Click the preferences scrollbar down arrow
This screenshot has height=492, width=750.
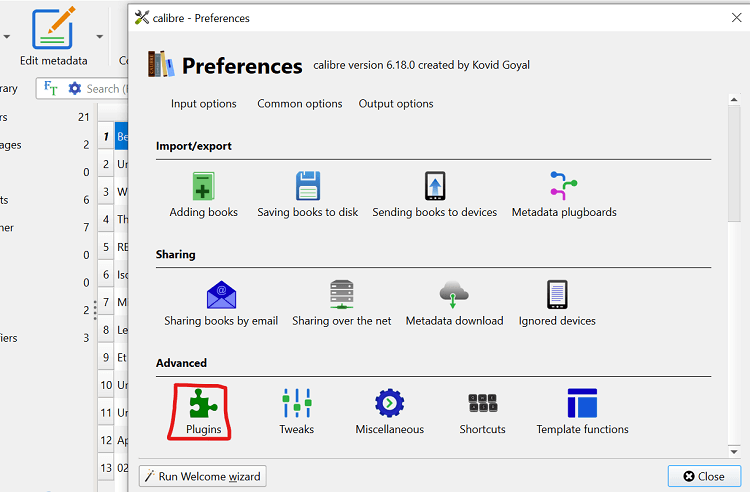pos(734,451)
